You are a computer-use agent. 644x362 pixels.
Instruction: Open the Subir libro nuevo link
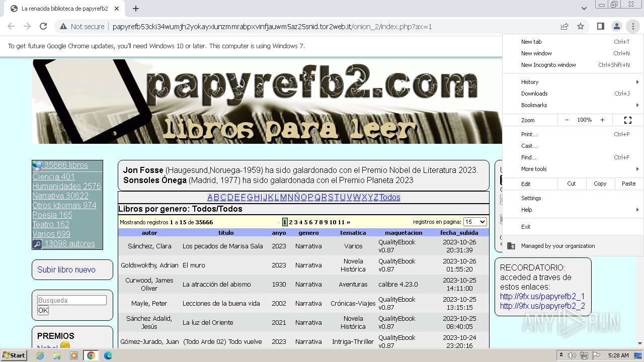click(x=66, y=269)
